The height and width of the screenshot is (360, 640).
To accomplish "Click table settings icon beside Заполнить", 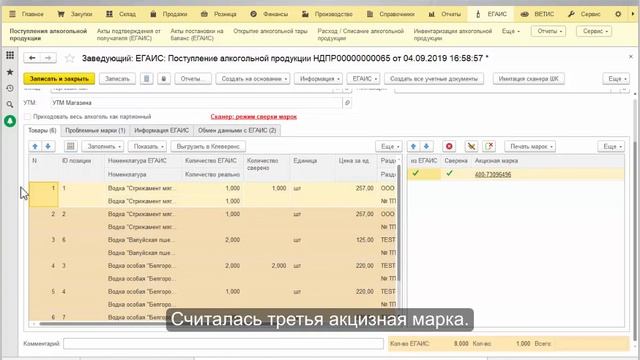I will (71, 146).
